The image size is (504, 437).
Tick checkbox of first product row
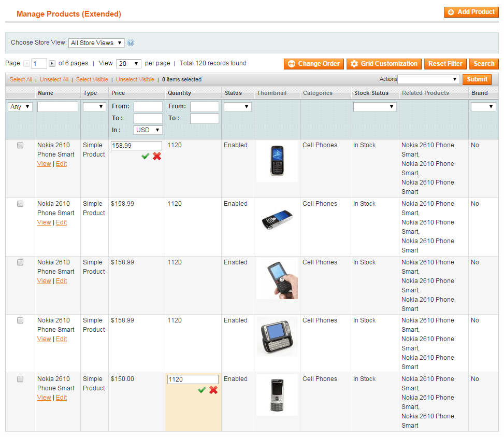(20, 145)
